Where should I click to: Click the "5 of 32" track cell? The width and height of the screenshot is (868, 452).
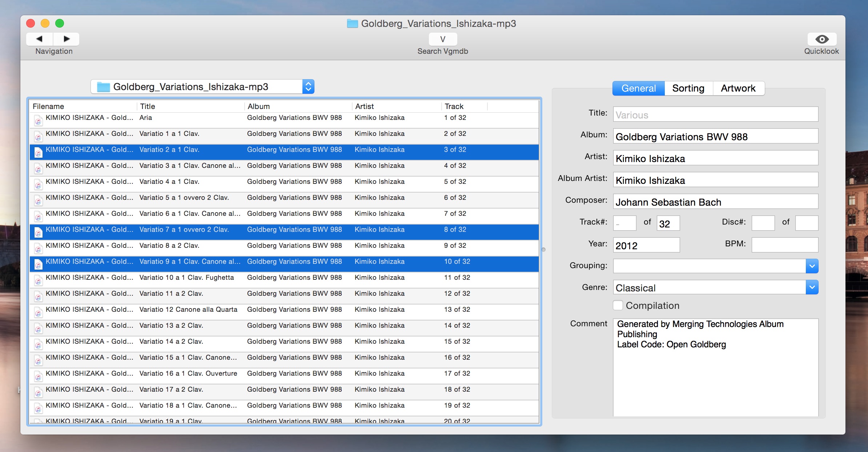coord(455,182)
